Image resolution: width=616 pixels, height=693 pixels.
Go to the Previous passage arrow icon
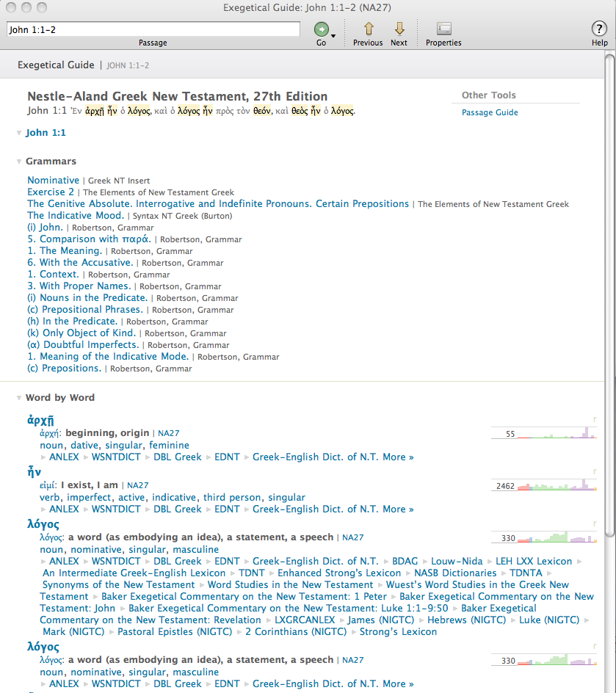(x=369, y=29)
